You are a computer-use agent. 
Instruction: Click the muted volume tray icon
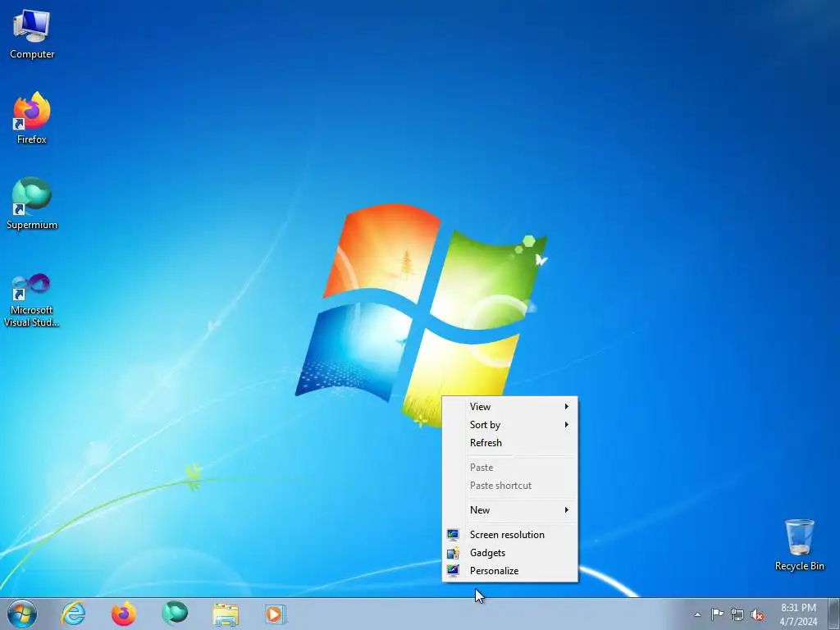[757, 614]
